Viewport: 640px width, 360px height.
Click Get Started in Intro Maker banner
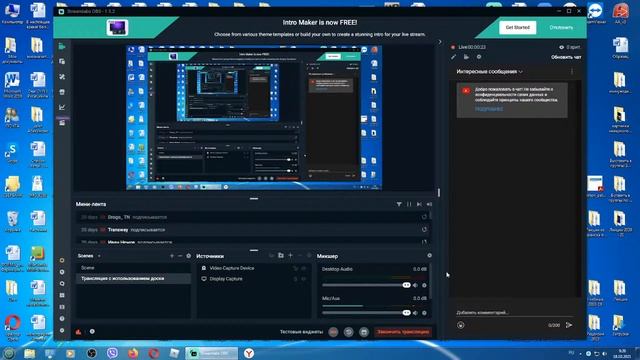518,27
